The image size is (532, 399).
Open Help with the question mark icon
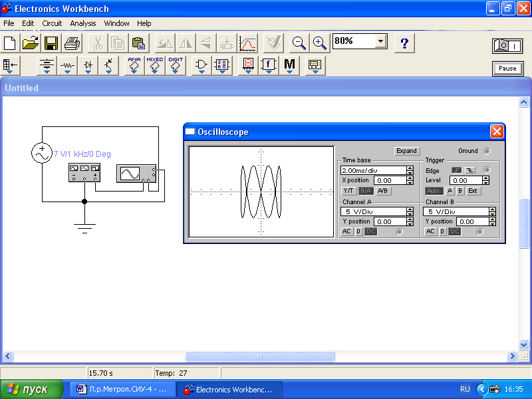tap(404, 43)
